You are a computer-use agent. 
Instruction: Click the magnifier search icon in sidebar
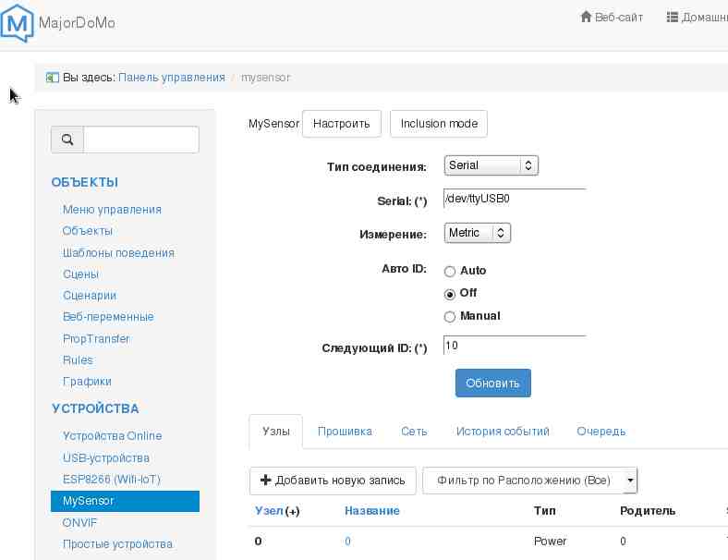point(67,140)
